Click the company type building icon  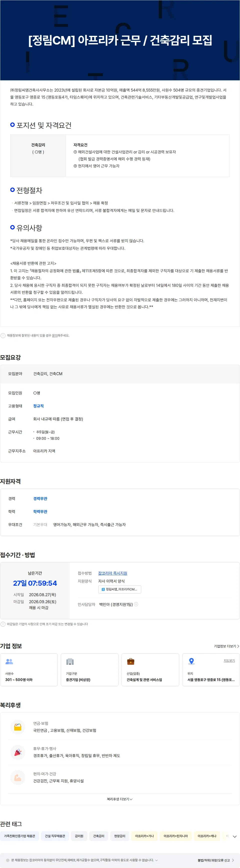coord(70,662)
